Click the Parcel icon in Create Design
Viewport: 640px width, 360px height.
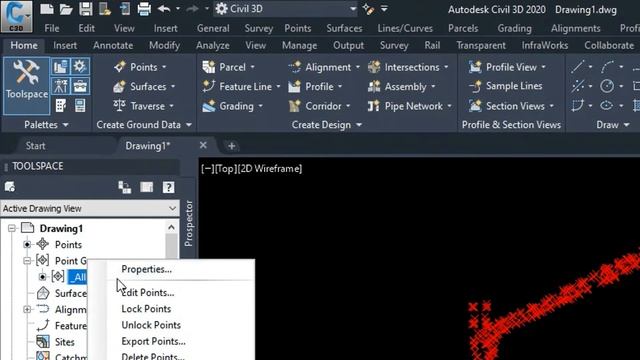(209, 67)
